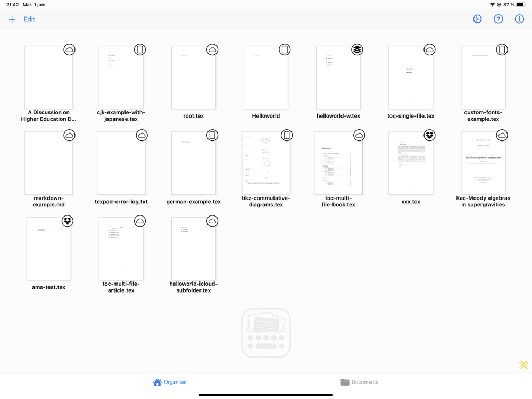
Task: Switch to the Documents tab
Action: 359,382
